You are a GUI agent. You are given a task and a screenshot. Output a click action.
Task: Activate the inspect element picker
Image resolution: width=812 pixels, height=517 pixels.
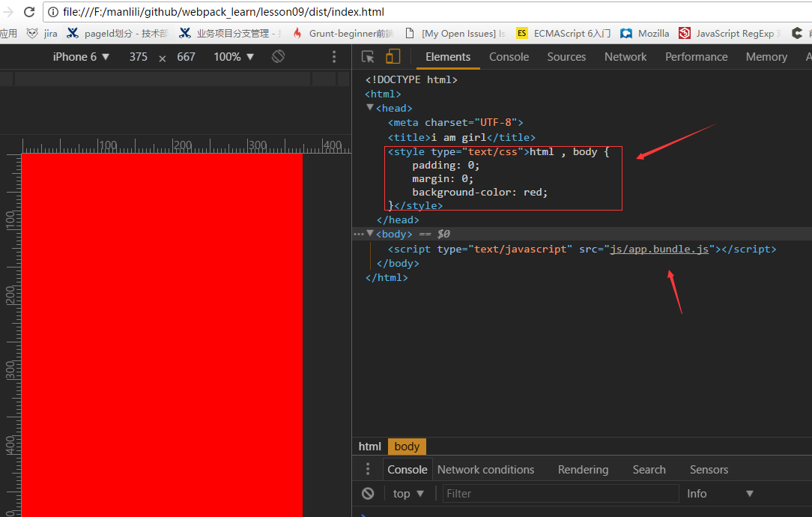(x=369, y=56)
